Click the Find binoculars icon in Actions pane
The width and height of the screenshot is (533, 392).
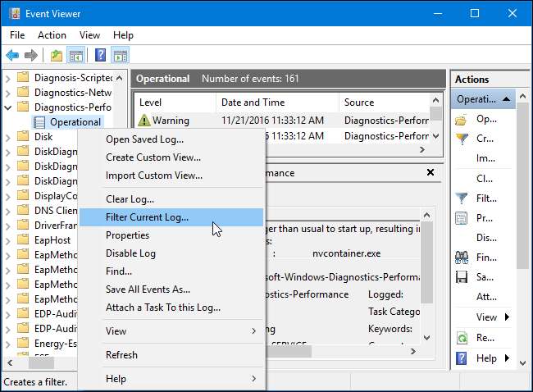pyautogui.click(x=462, y=258)
